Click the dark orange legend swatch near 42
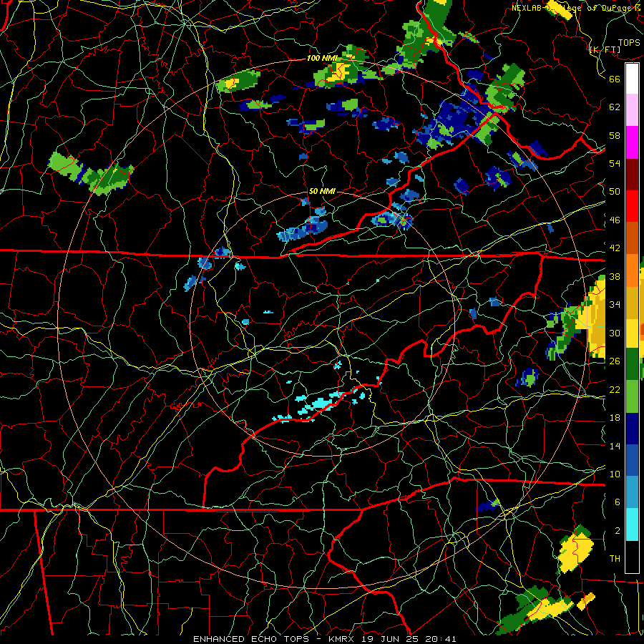644x644 pixels. tap(632, 238)
